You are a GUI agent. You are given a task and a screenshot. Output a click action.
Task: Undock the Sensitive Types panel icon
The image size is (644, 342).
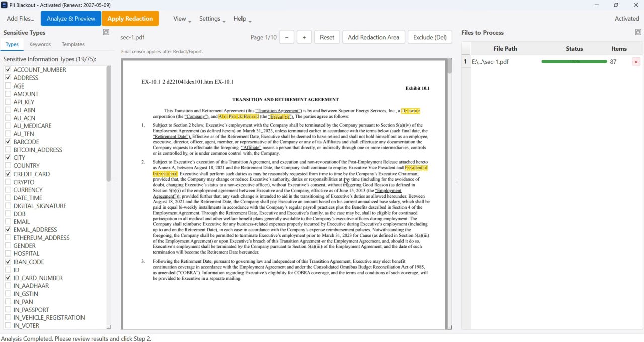(x=106, y=32)
